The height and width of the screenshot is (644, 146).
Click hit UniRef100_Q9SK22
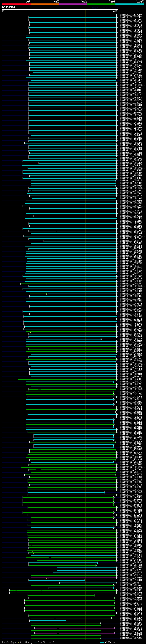click(x=131, y=55)
